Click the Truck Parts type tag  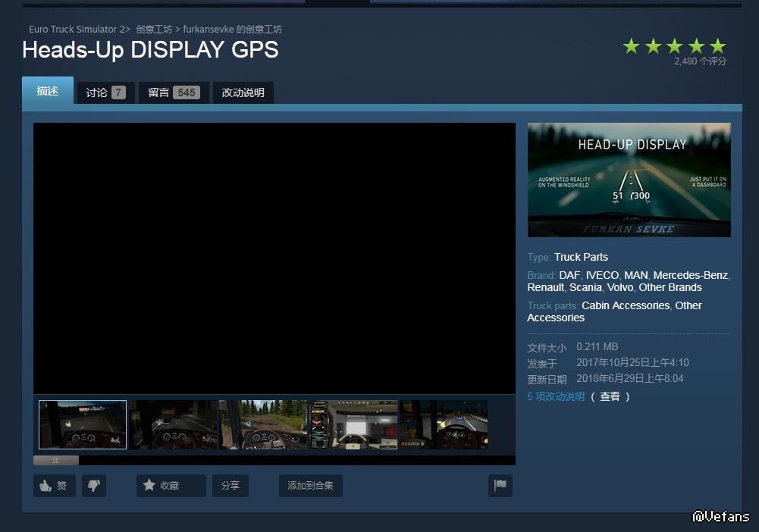(581, 257)
